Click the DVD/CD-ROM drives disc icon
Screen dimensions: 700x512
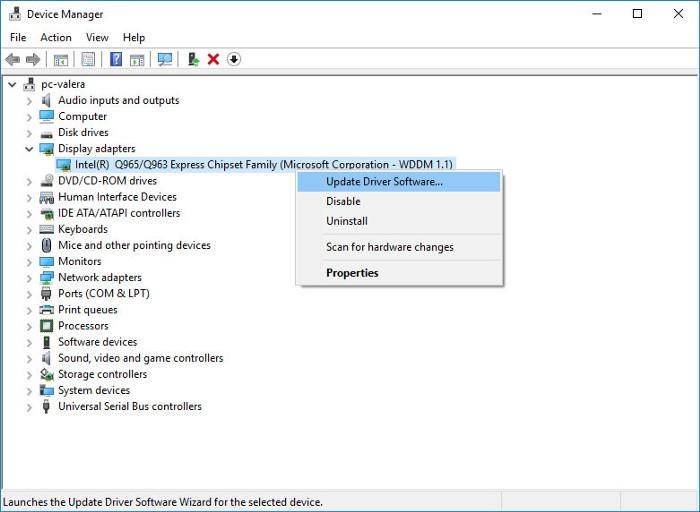[x=47, y=181]
